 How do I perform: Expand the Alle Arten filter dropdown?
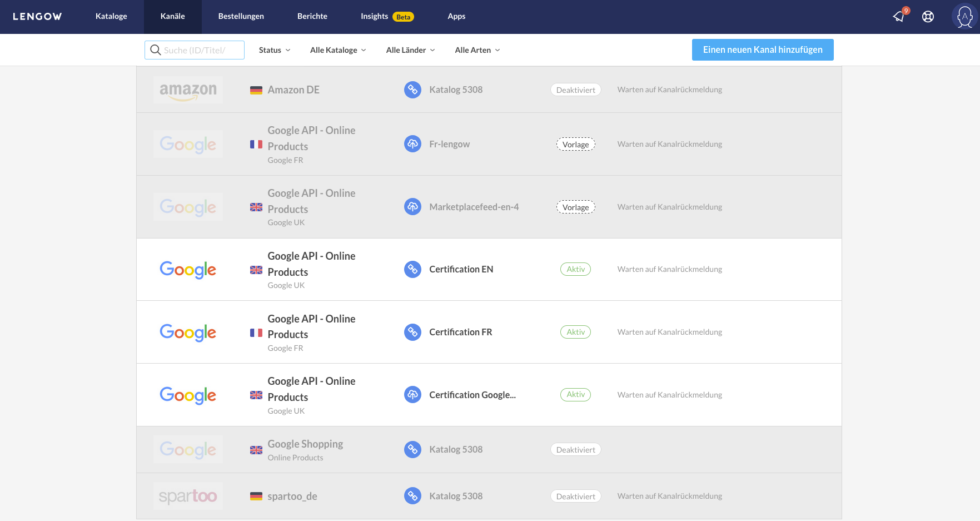[477, 50]
